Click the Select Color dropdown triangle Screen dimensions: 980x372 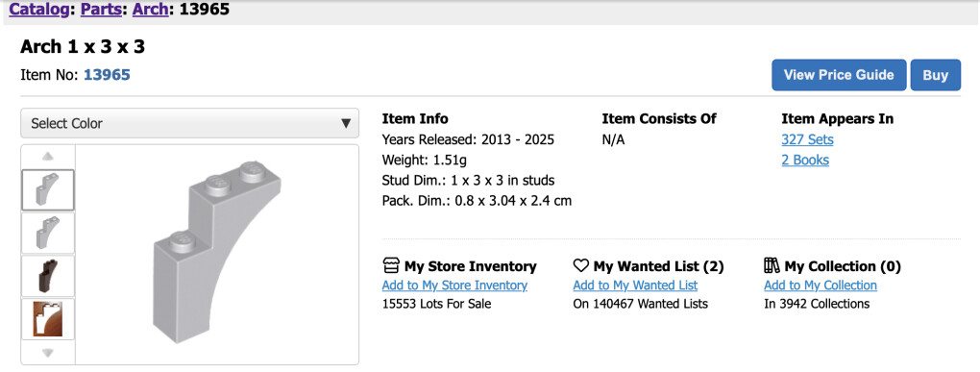click(346, 123)
